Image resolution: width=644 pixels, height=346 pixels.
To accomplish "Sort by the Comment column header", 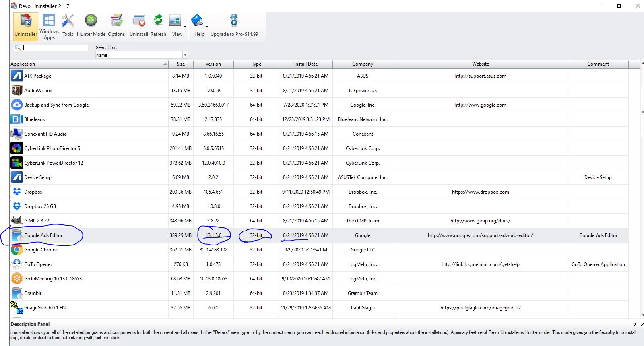I will click(598, 64).
